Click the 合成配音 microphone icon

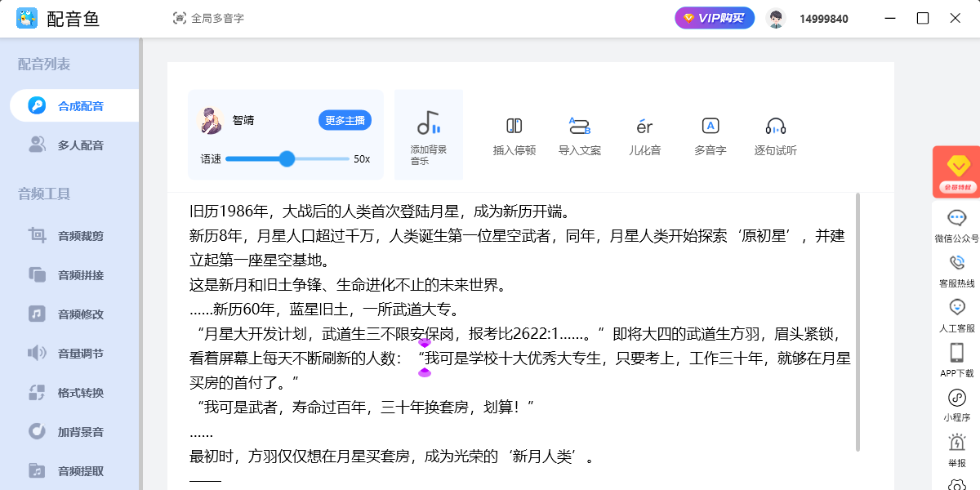pyautogui.click(x=37, y=106)
